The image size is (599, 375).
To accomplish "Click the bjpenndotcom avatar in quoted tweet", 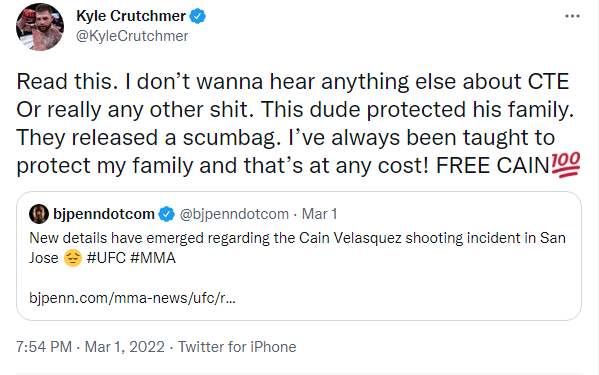I will 39,214.
